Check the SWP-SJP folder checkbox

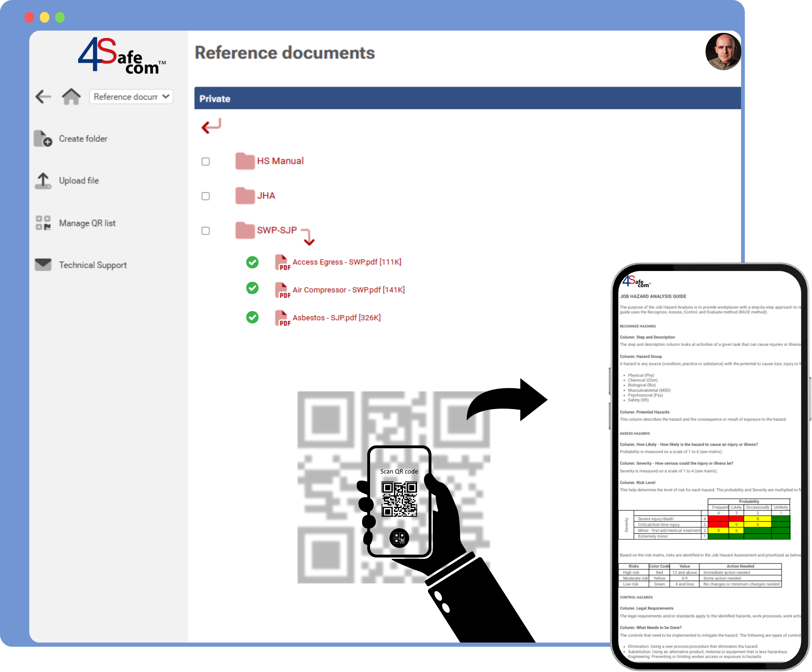point(206,231)
